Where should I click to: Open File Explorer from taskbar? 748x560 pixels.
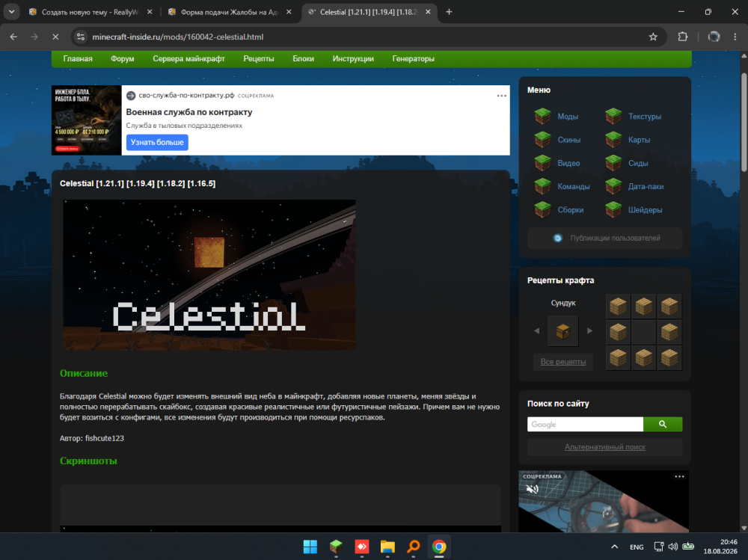pos(387,547)
